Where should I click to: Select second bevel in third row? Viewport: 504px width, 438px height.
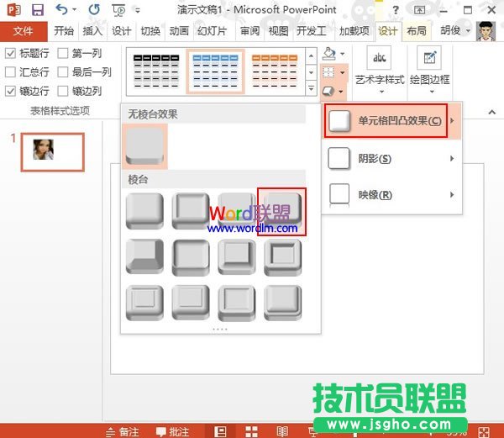click(x=191, y=303)
